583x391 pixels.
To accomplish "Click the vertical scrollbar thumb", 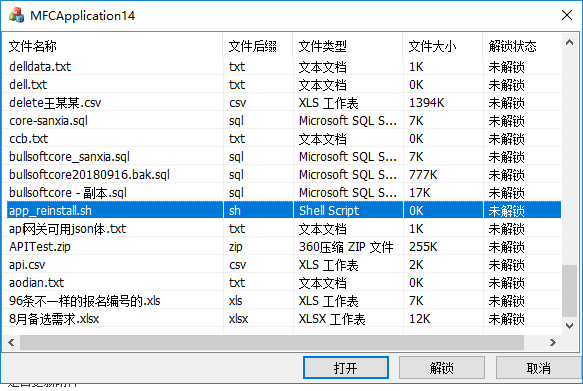I will pyautogui.click(x=569, y=291).
